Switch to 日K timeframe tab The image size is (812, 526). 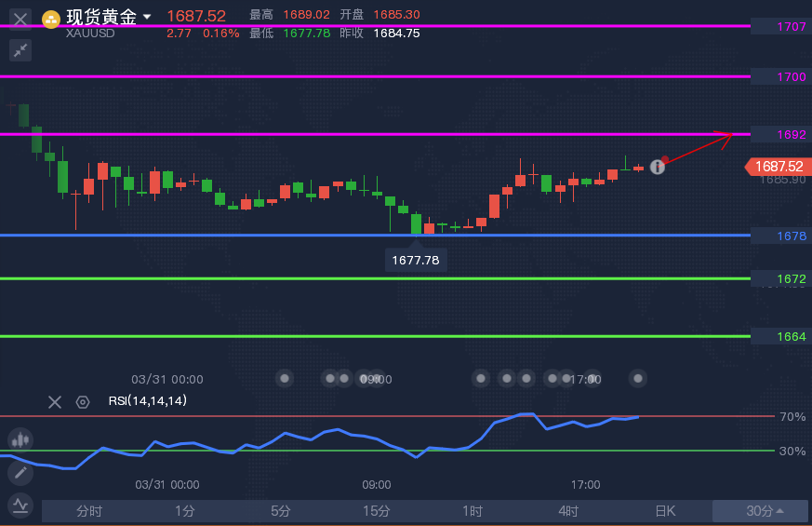(665, 511)
